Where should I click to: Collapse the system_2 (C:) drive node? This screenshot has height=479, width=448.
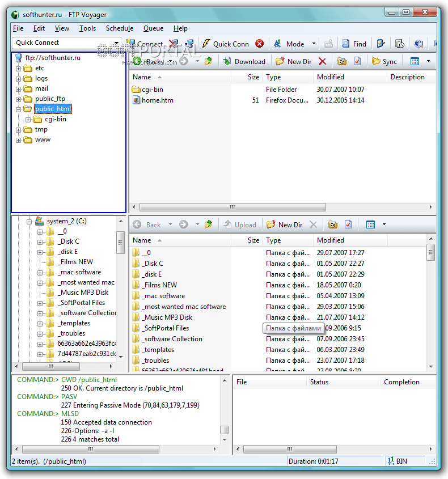pos(29,222)
